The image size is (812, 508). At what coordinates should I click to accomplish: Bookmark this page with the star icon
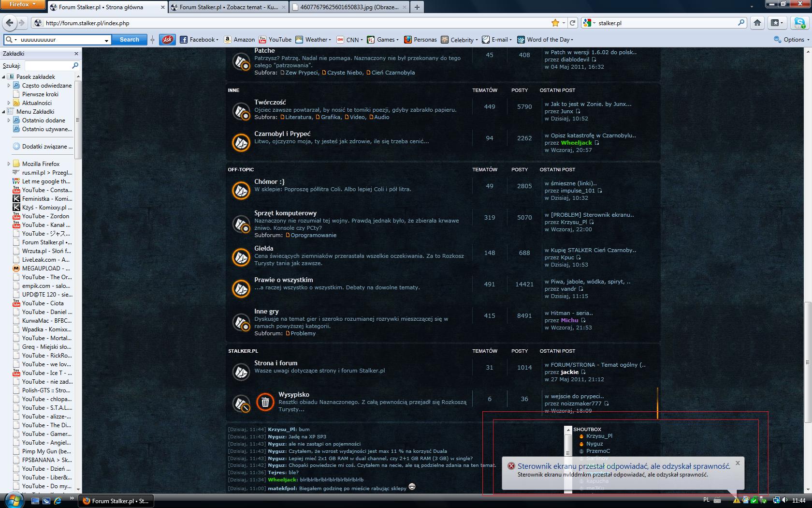pyautogui.click(x=555, y=23)
